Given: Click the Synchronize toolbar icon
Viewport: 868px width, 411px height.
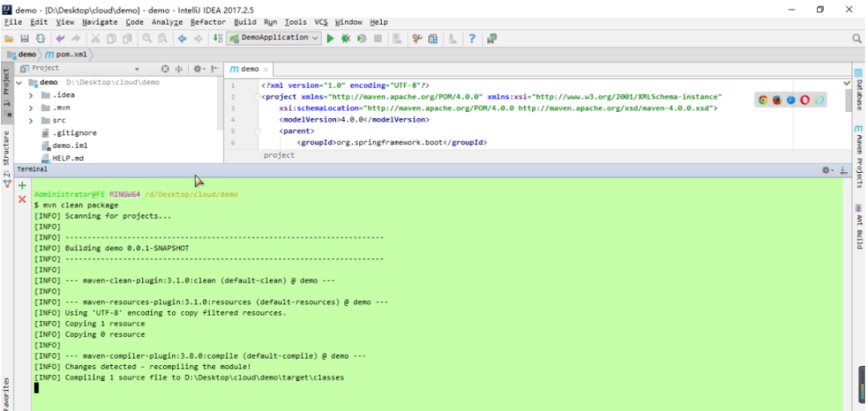Looking at the screenshot, I should point(40,39).
